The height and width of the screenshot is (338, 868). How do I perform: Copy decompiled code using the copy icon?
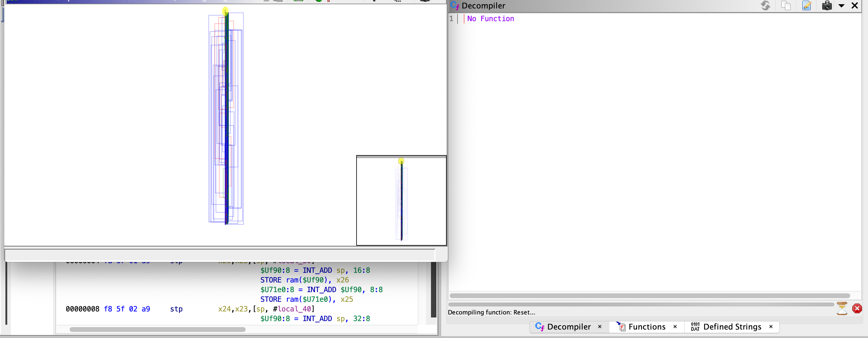click(786, 6)
